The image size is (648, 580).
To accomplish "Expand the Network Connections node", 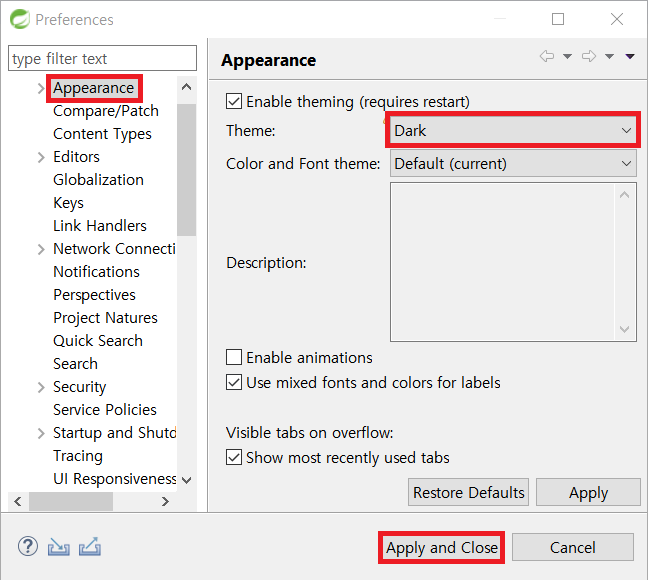I will click(x=41, y=249).
